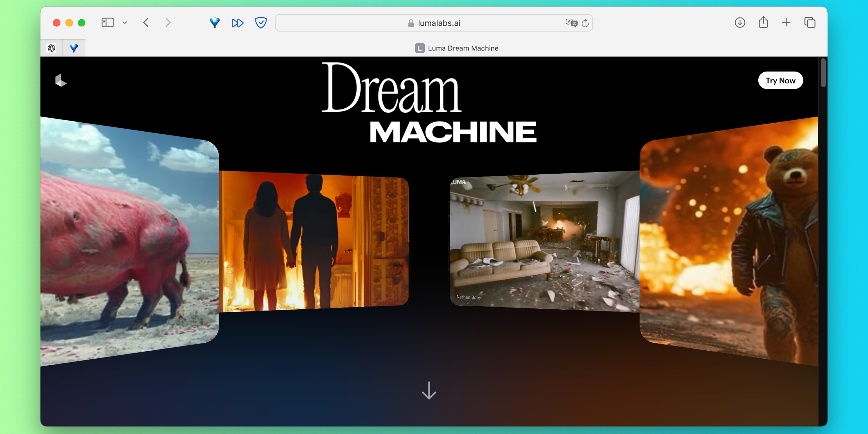Click the Luma logo on the page
The width and height of the screenshot is (868, 434).
[x=61, y=80]
